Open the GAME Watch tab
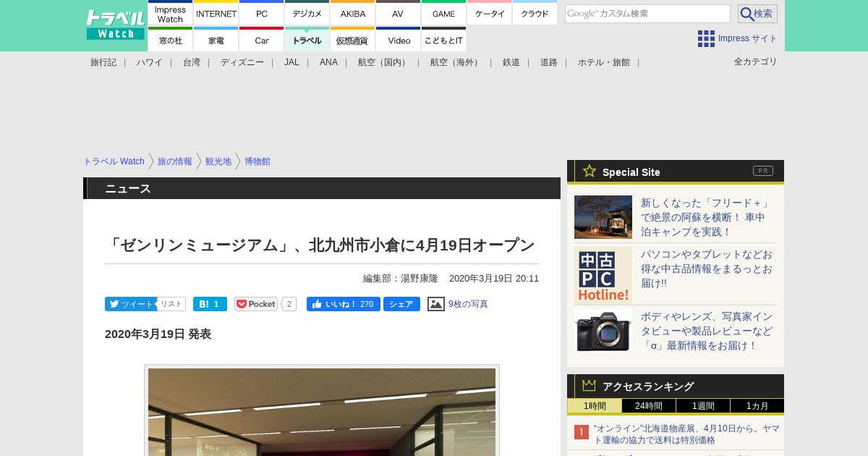 (x=443, y=13)
